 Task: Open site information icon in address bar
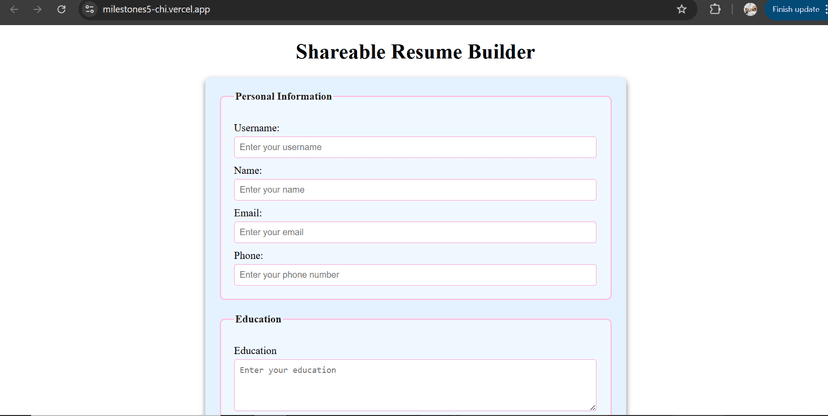[x=90, y=10]
